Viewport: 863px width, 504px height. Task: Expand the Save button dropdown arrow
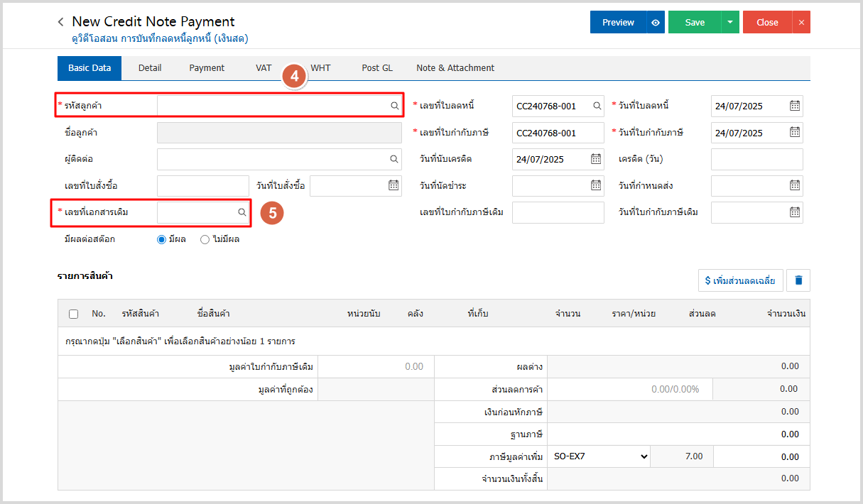pos(730,22)
